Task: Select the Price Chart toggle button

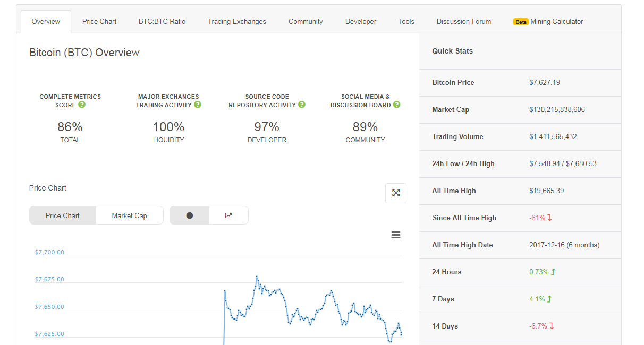Action: coord(63,215)
